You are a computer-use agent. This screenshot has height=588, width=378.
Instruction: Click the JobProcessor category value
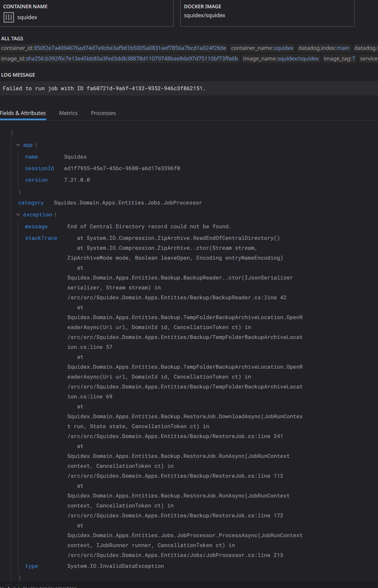(128, 203)
